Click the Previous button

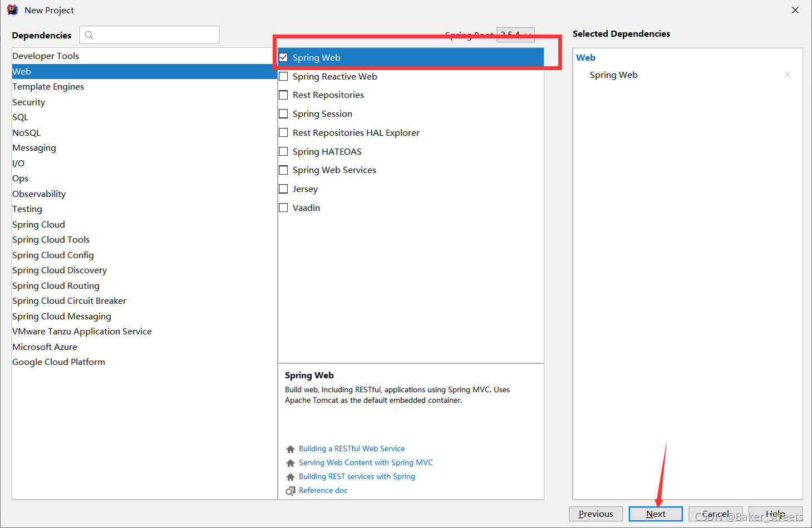tap(596, 514)
